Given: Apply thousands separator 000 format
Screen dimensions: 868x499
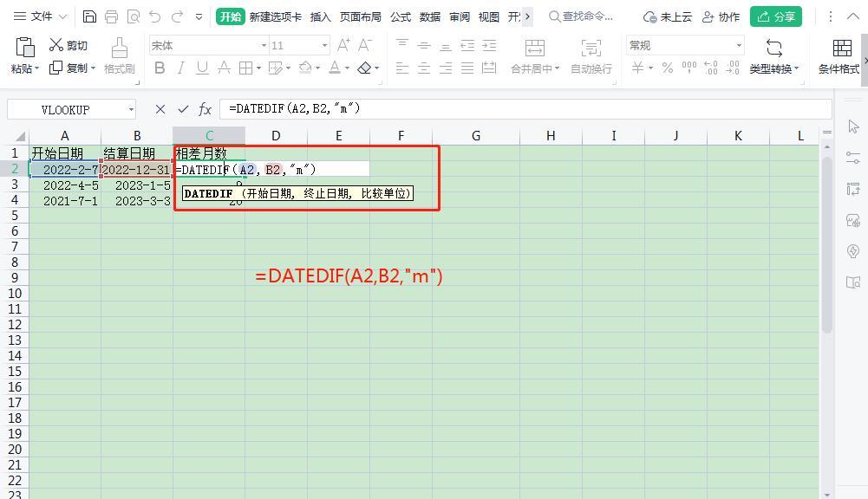Looking at the screenshot, I should (689, 68).
